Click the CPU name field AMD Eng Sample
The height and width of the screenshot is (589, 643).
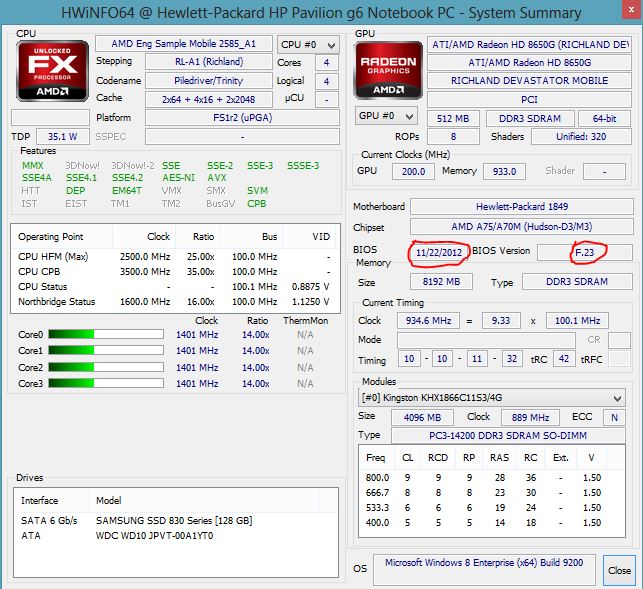pyautogui.click(x=184, y=43)
